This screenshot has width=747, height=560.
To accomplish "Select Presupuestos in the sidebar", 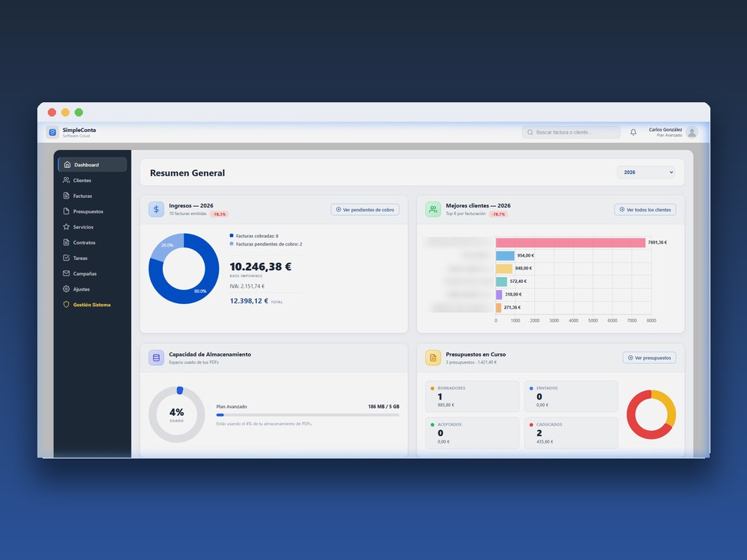I will (x=93, y=211).
